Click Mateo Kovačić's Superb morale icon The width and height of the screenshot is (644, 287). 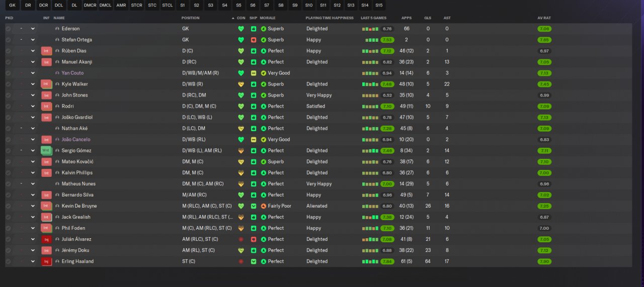(x=264, y=161)
